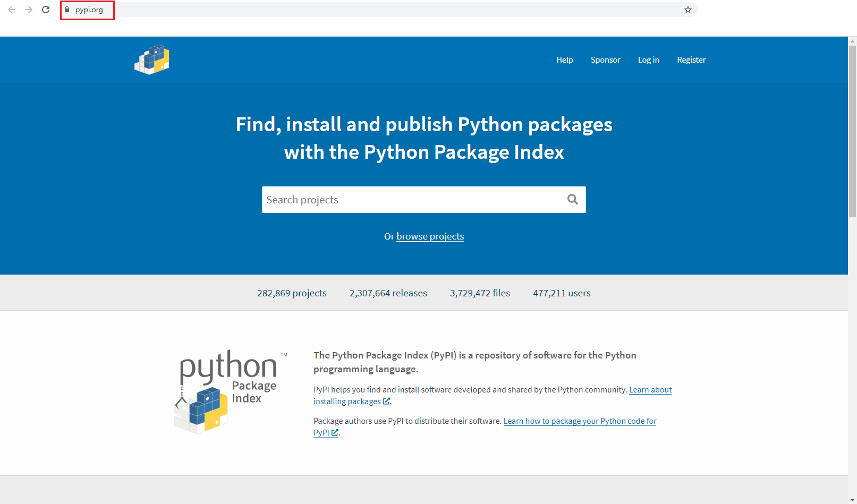Screen dimensions: 857x504
Task: Bookmark this page with star icon
Action: pyautogui.click(x=688, y=10)
